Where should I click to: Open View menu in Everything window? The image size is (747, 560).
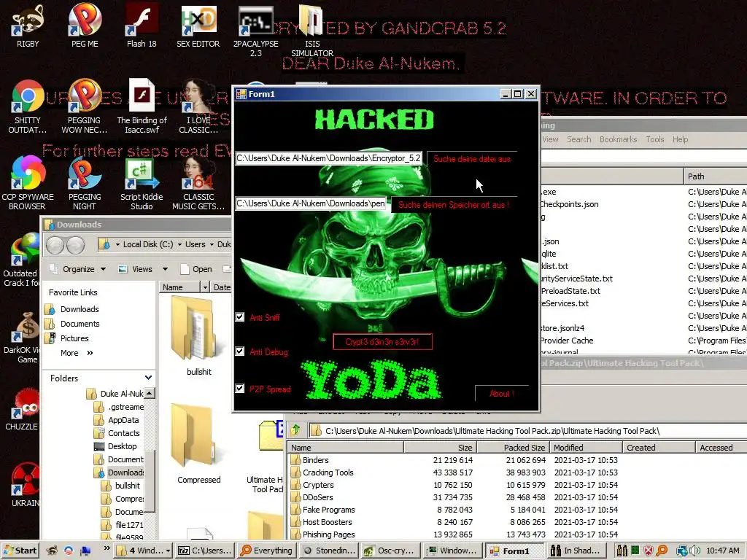pos(550,139)
